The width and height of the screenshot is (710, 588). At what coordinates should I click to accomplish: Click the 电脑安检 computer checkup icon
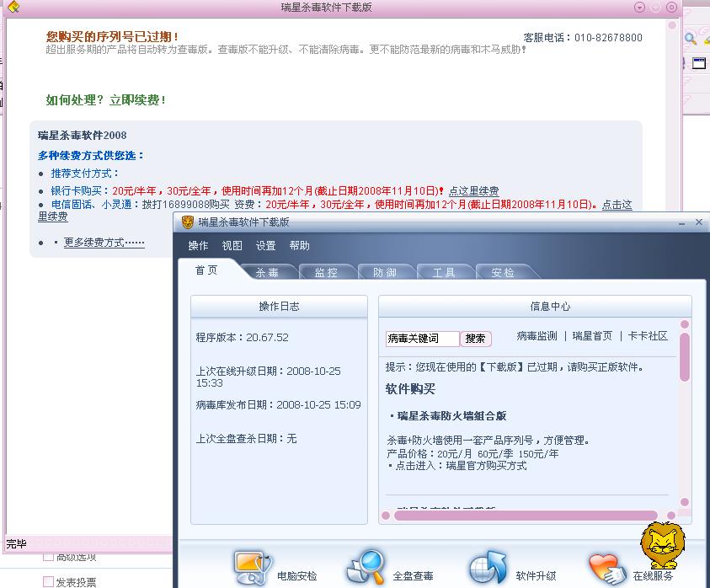[254, 568]
